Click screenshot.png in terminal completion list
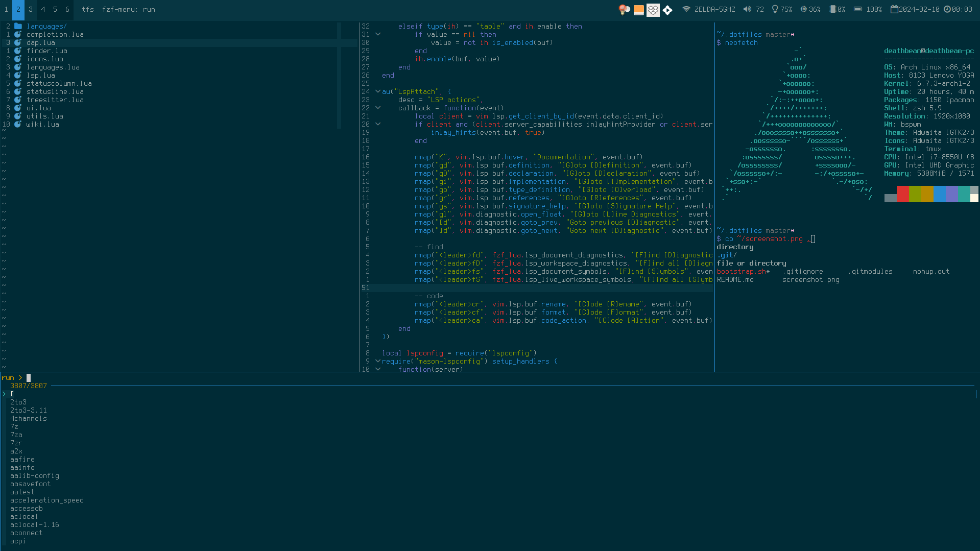Screen dimensions: 980x551 pos(810,279)
